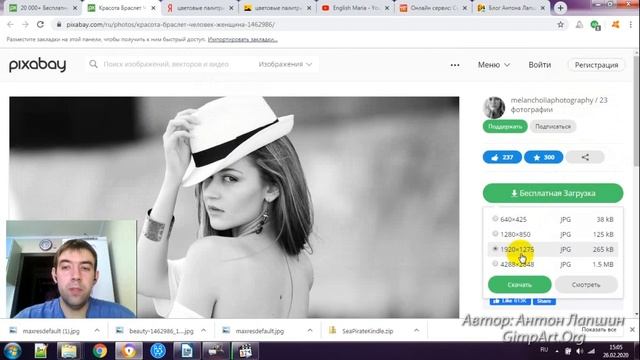Click Показать все downloads link
The height and width of the screenshot is (360, 640).
pos(599,329)
